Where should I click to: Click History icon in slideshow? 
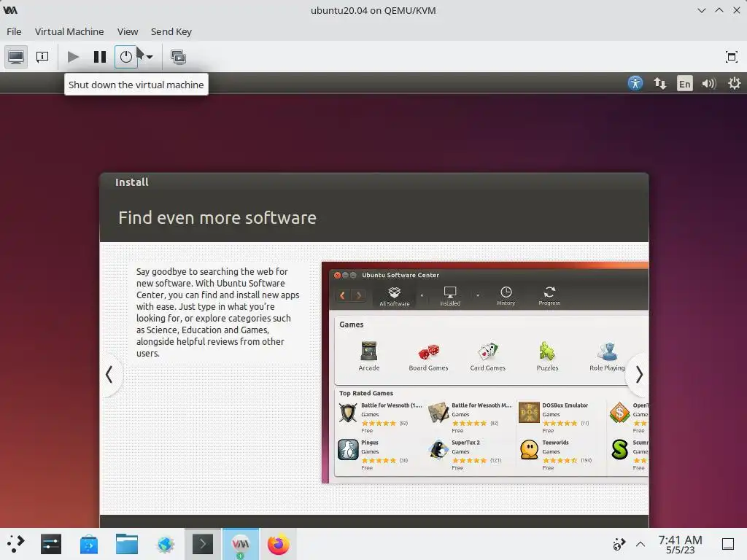coord(506,296)
